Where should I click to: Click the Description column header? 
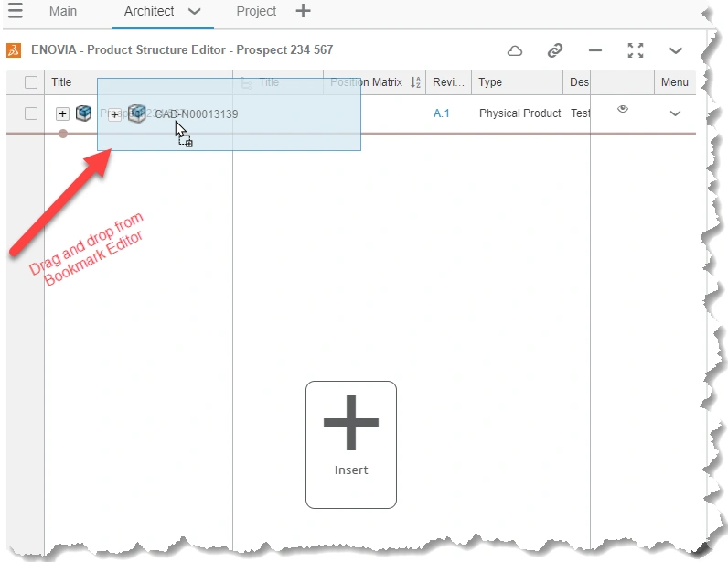point(579,82)
